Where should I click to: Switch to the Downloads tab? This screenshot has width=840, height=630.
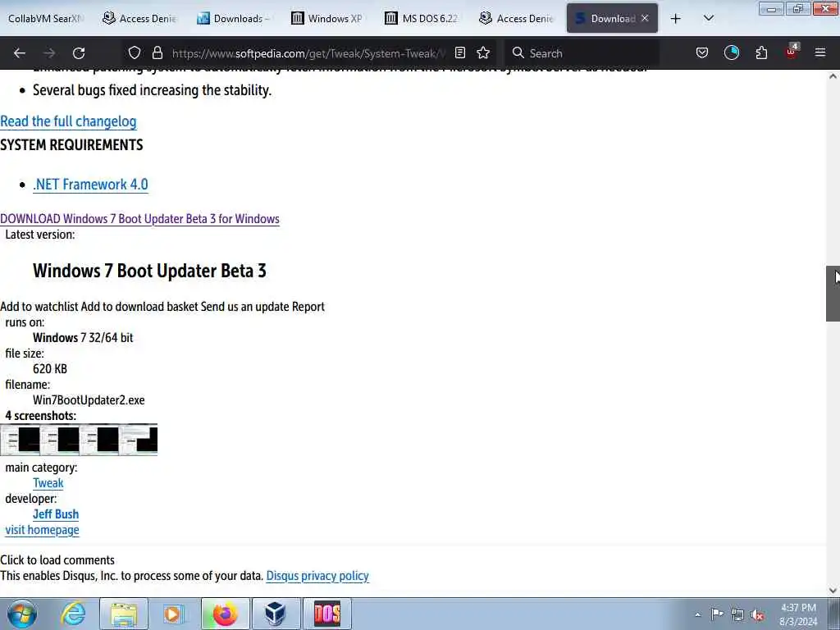235,19
